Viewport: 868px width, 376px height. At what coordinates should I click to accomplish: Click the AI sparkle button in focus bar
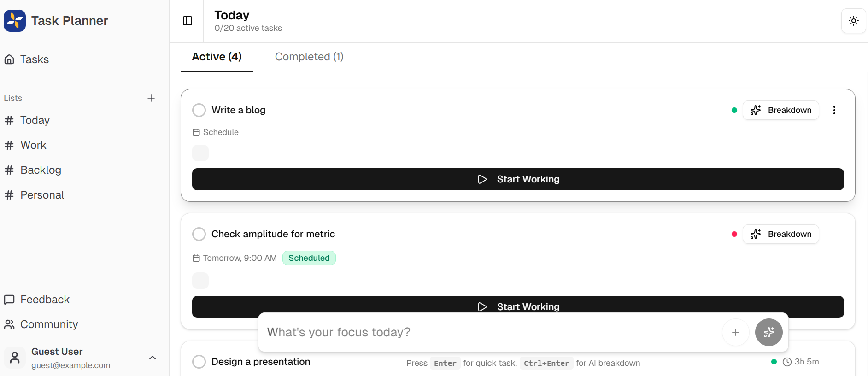[x=768, y=332]
